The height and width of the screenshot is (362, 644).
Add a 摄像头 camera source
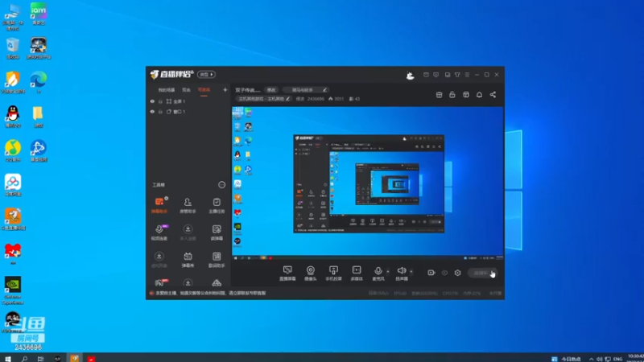click(x=311, y=273)
